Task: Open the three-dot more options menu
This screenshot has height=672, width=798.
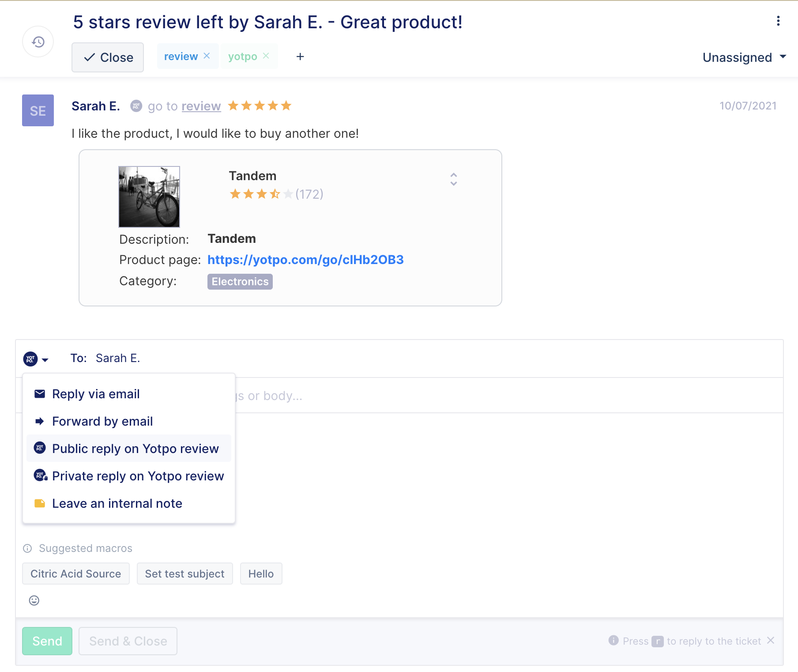Action: (778, 21)
